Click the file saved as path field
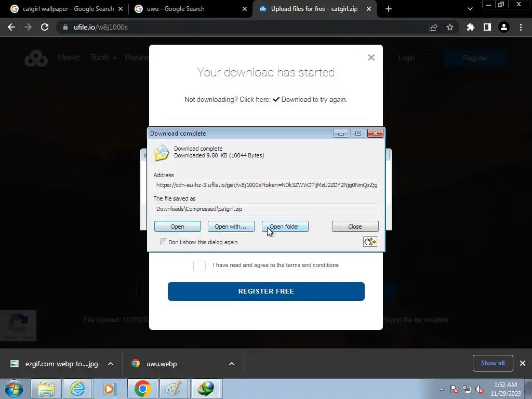 [267, 209]
